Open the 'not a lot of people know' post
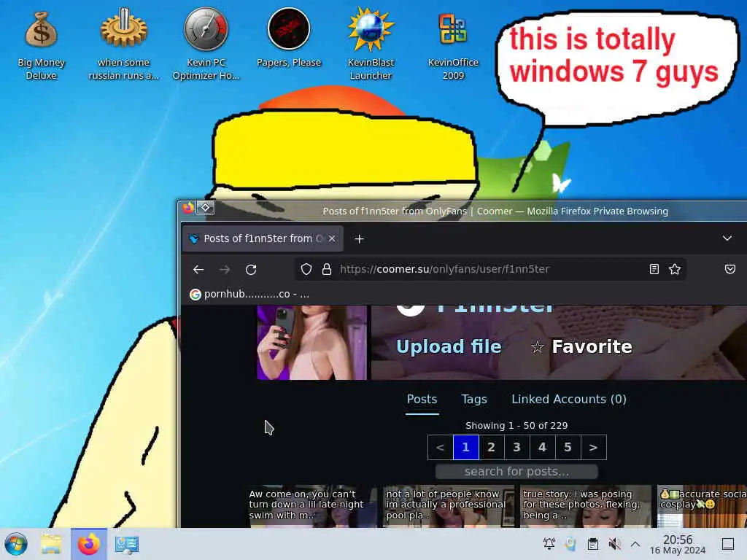Image resolution: width=747 pixels, height=560 pixels. [x=449, y=506]
